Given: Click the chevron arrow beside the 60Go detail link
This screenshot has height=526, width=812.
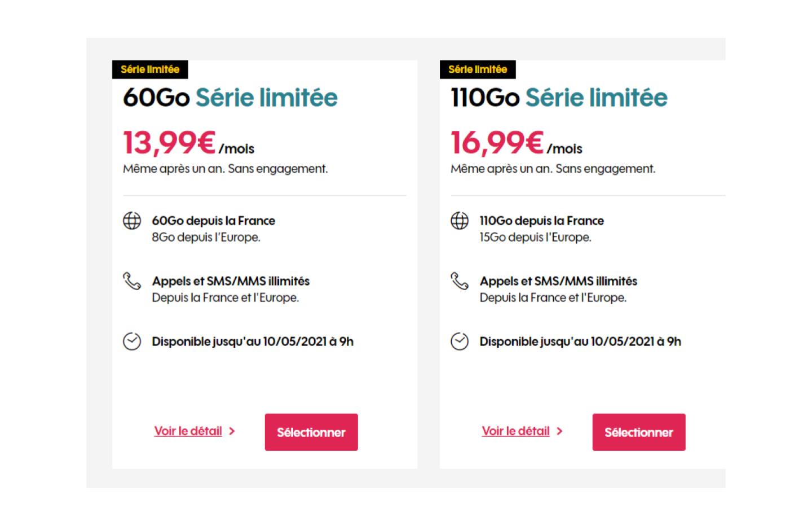Looking at the screenshot, I should coord(232,431).
